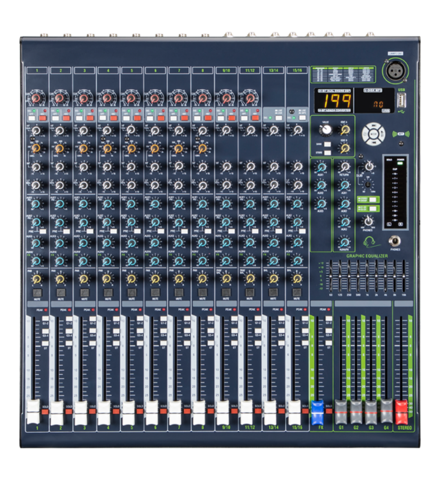Mute channel 15/16
This screenshot has height=477, width=448.
[x=297, y=293]
